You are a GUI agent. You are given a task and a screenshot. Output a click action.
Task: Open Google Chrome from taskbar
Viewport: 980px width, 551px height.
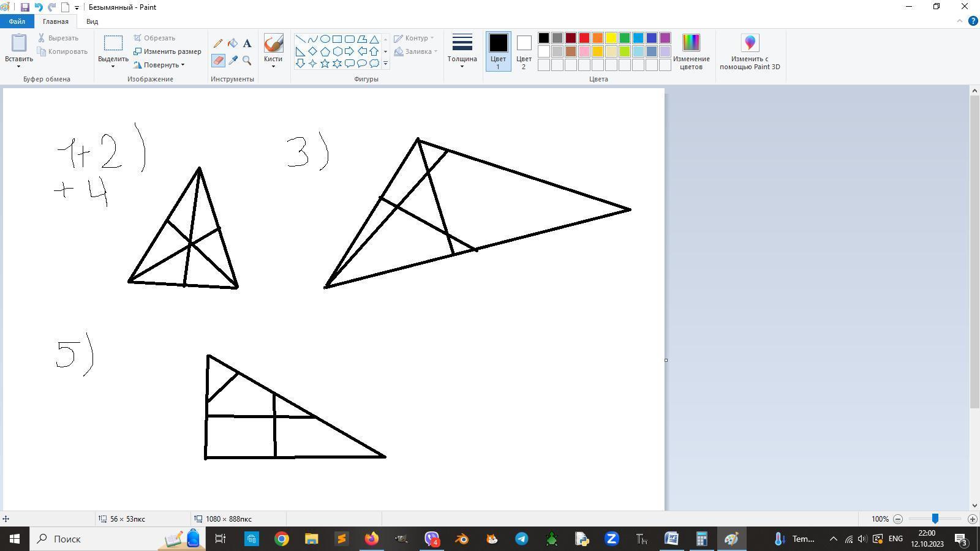point(282,539)
